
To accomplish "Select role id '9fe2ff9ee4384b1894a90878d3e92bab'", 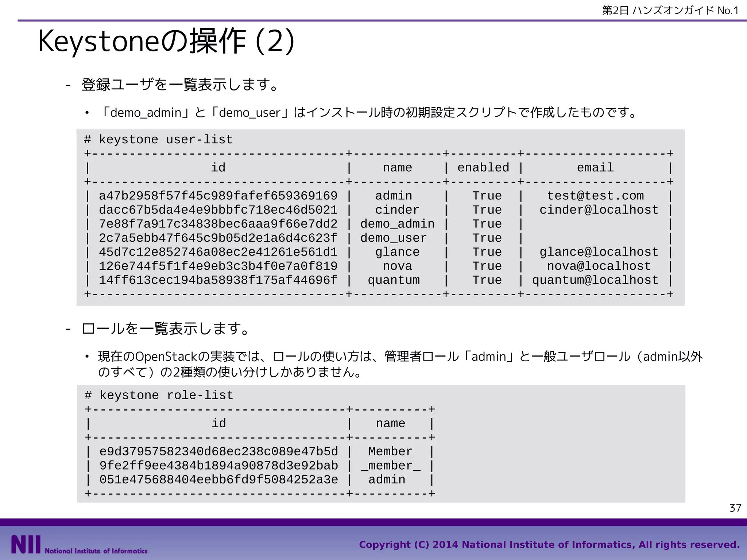I will pos(219,466).
